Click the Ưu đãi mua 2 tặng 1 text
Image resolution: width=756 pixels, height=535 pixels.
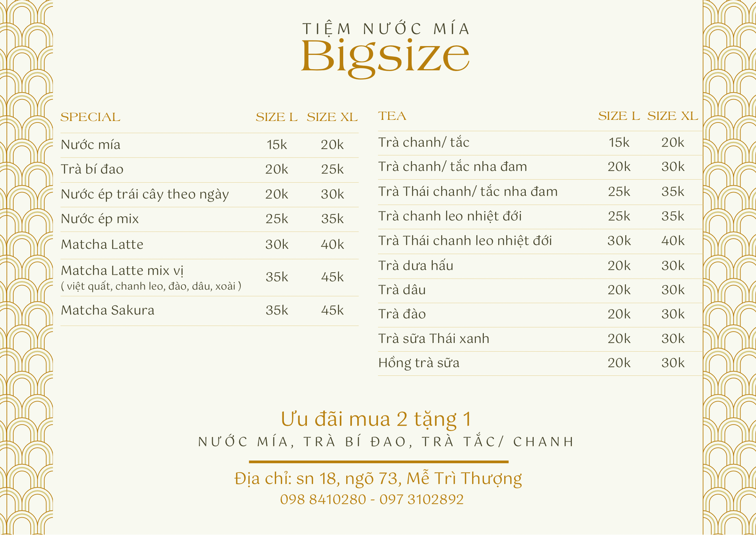376,419
